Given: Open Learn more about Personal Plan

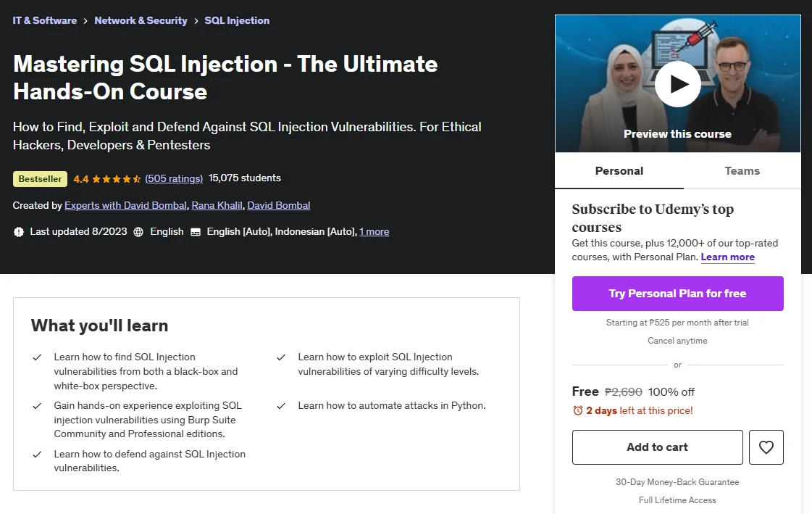Looking at the screenshot, I should coord(727,257).
